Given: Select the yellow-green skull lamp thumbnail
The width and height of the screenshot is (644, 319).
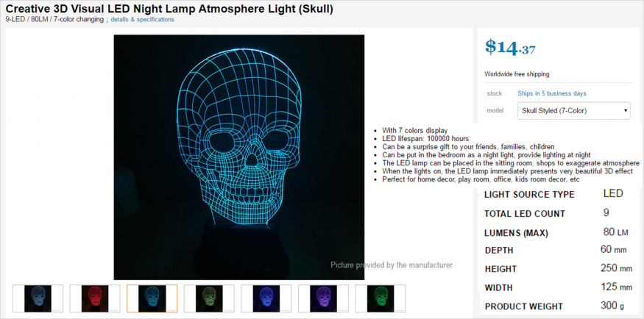Looking at the screenshot, I should click(209, 298).
